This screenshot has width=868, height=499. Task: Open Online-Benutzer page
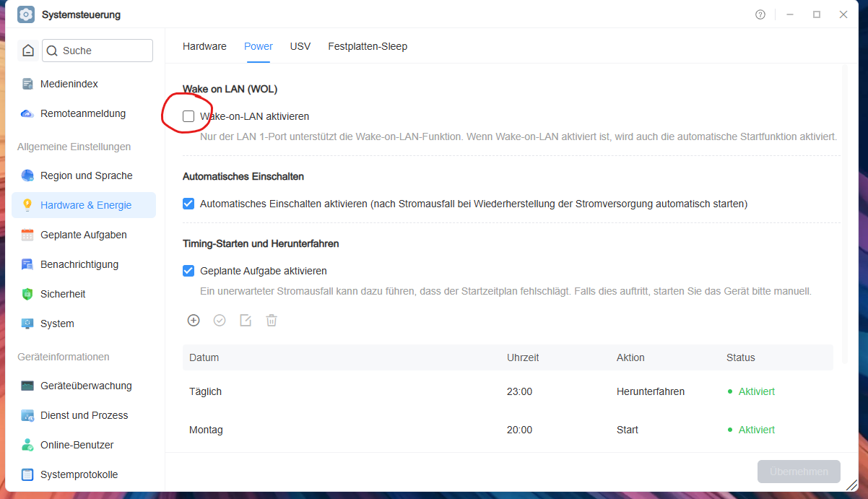(84, 445)
